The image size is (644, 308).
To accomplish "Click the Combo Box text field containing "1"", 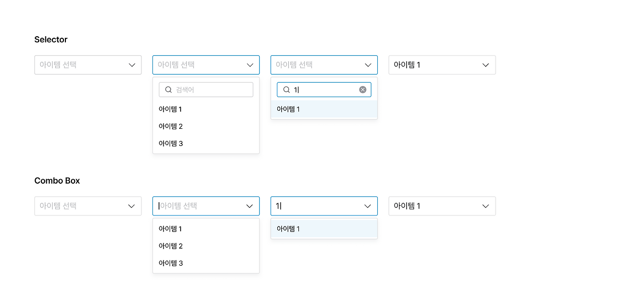I will coord(317,206).
